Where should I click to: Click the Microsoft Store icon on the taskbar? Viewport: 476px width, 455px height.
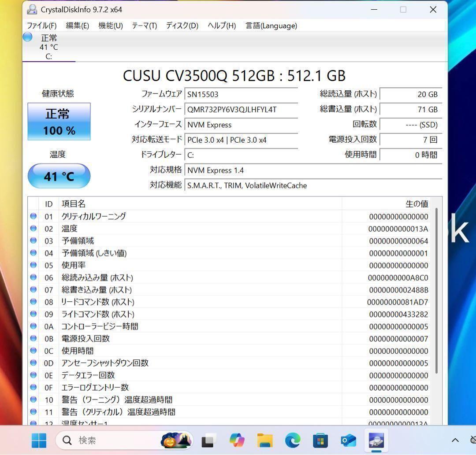320,440
